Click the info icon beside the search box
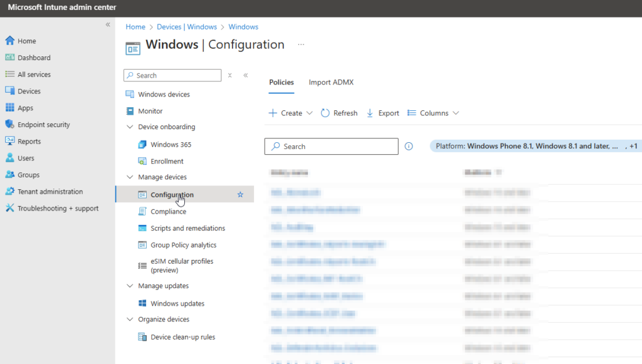This screenshot has height=364, width=642. click(x=409, y=146)
